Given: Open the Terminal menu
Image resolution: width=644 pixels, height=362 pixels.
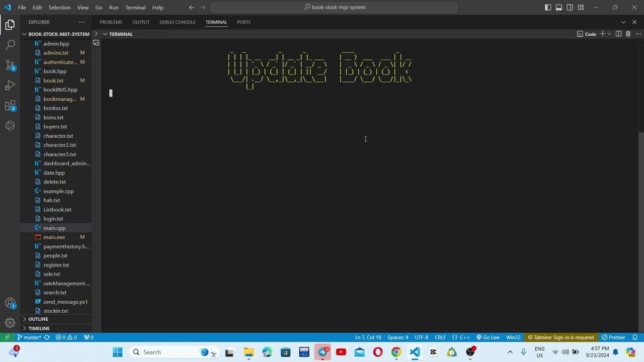Looking at the screenshot, I should click(x=135, y=8).
